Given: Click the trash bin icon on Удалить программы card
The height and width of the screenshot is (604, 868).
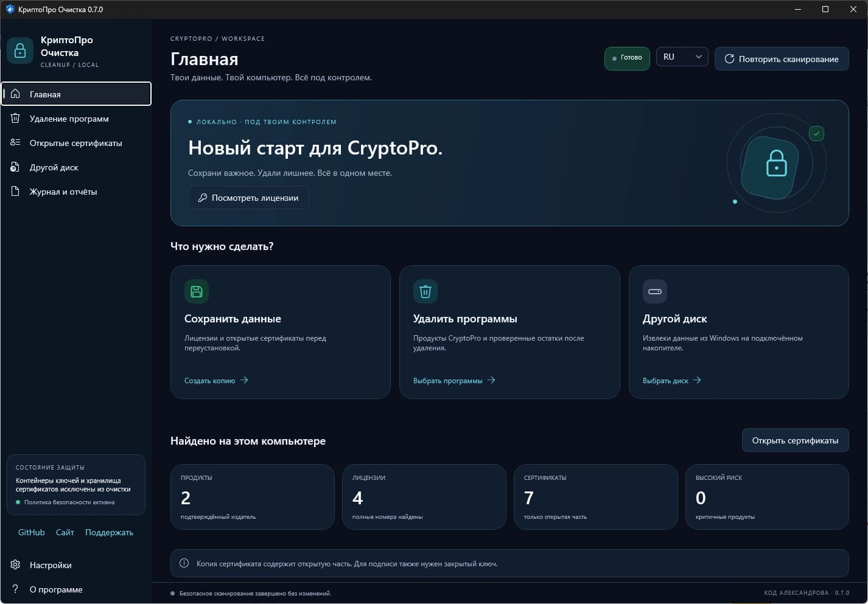Looking at the screenshot, I should point(425,291).
